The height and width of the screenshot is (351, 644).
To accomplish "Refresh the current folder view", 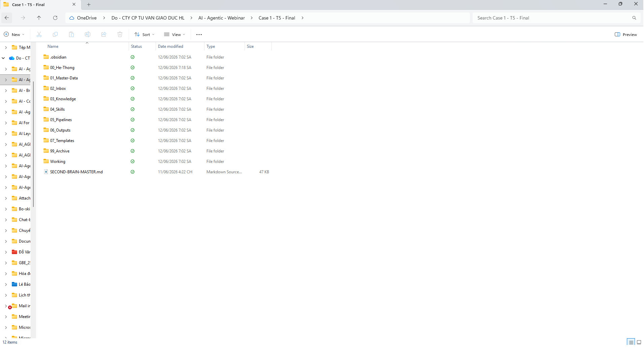I will (x=55, y=18).
